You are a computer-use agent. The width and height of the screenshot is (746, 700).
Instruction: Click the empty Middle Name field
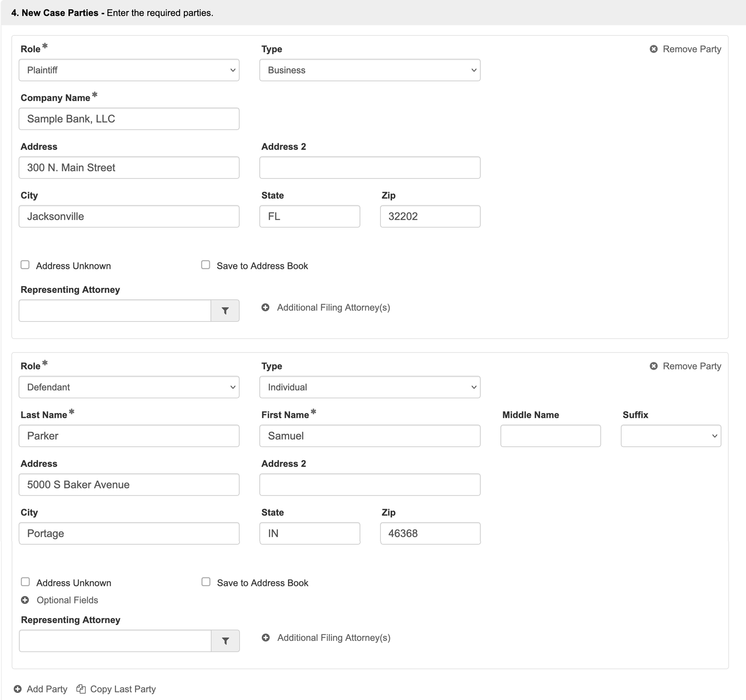[x=550, y=436]
